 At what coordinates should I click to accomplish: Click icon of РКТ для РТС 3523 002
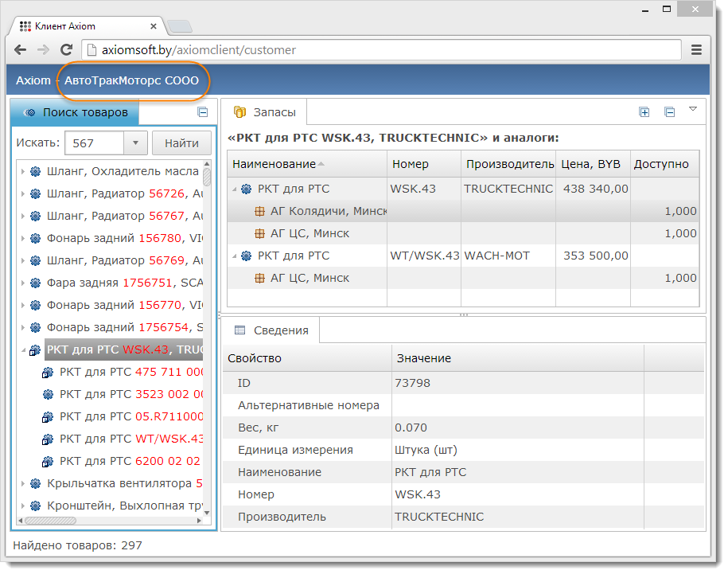point(48,394)
